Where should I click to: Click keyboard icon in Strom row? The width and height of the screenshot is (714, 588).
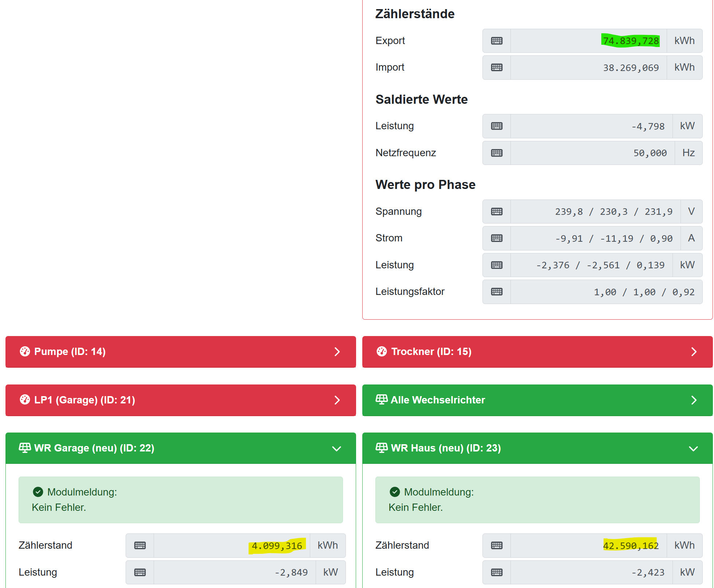496,238
